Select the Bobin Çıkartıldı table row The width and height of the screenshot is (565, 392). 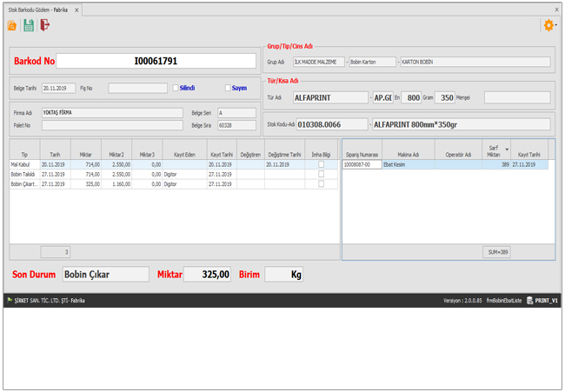[87, 184]
